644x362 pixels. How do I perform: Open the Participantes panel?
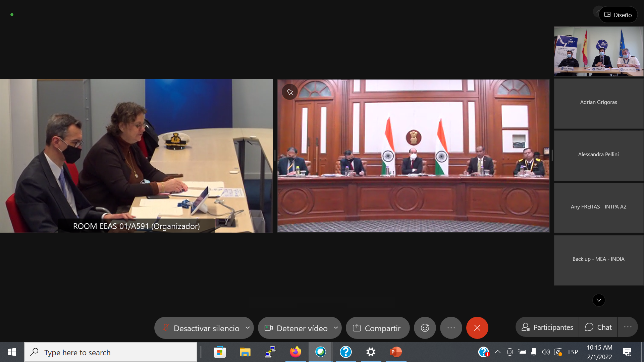pos(547,327)
